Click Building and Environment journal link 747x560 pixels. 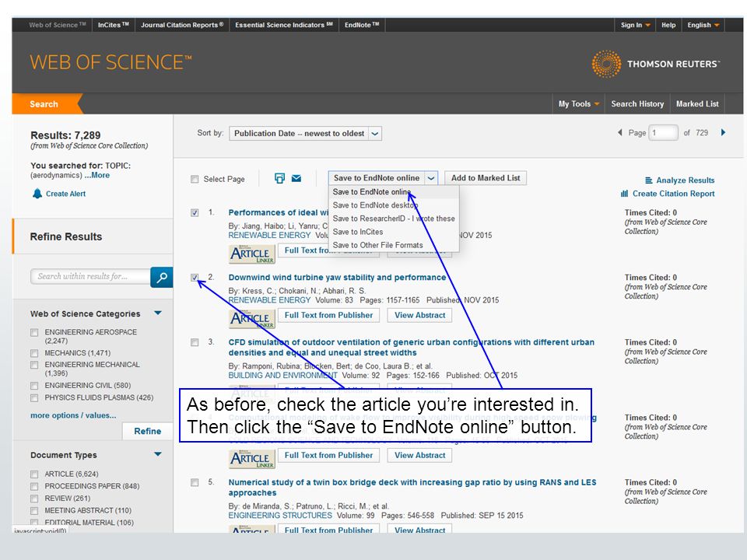point(283,375)
